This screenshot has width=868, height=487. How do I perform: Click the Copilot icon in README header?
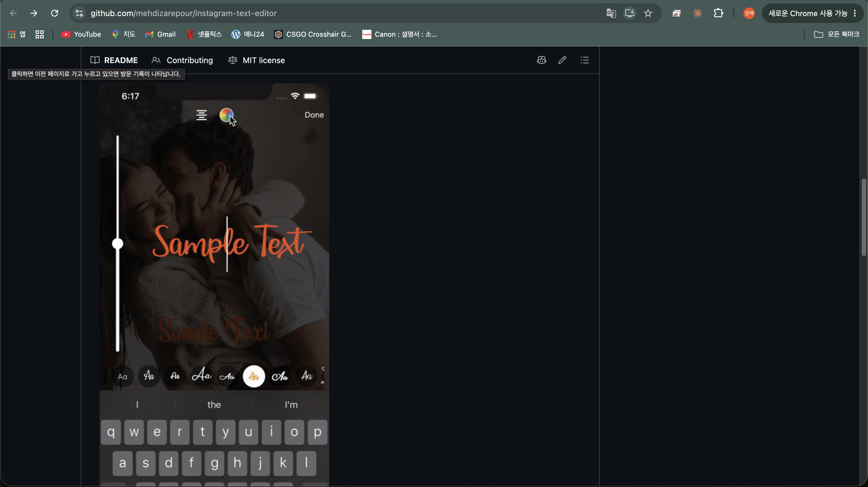tap(541, 60)
